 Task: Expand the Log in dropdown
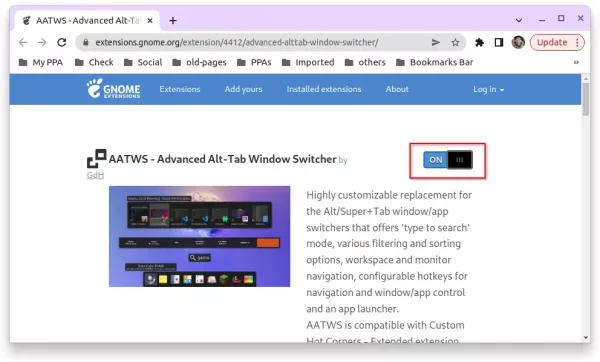[x=488, y=90]
